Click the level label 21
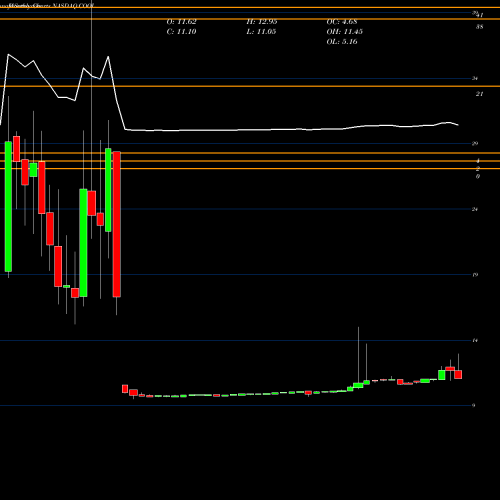Screen dimensions: 500x500 click(x=479, y=94)
